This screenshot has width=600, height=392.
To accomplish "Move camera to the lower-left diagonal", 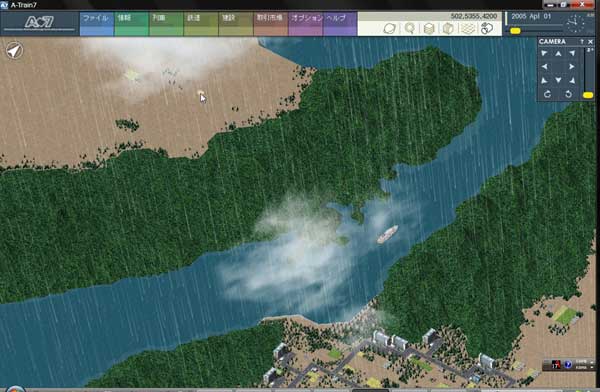I will [x=544, y=80].
